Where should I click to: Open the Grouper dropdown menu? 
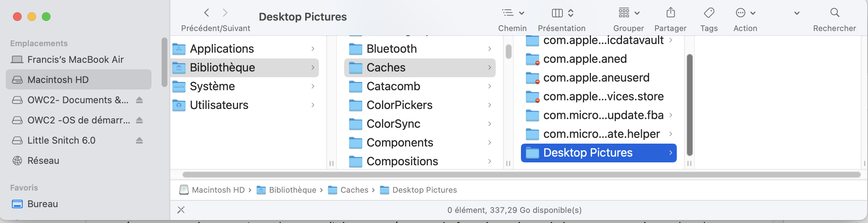[628, 13]
